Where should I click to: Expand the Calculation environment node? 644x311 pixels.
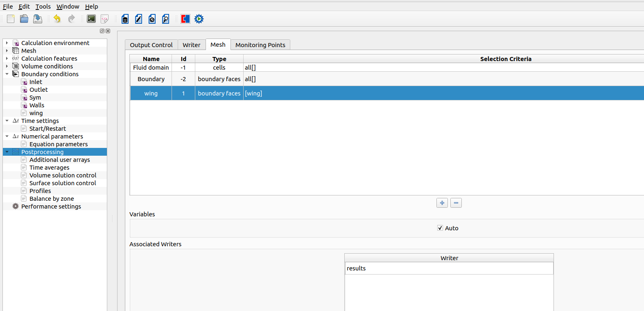[x=7, y=43]
